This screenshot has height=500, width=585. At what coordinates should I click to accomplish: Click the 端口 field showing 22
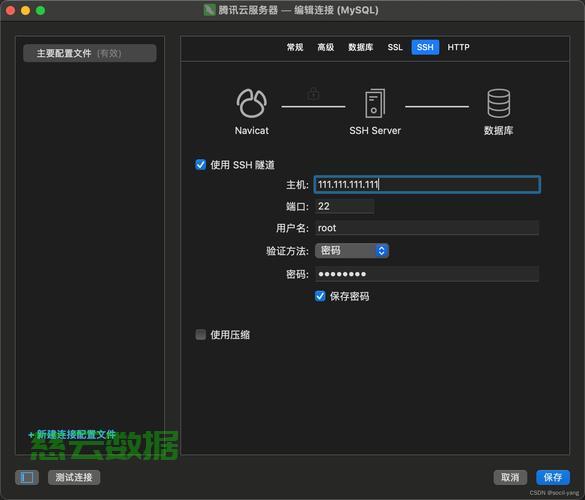[x=344, y=206]
